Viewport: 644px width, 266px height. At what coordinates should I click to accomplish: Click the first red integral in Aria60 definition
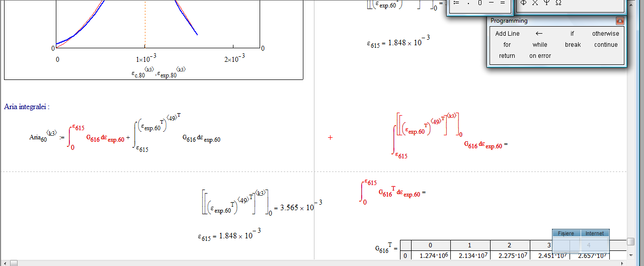(x=97, y=137)
